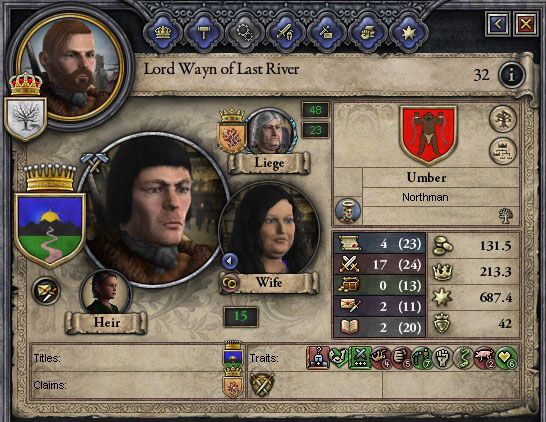Select the Wife portrait
The image size is (546, 422).
pyautogui.click(x=269, y=232)
